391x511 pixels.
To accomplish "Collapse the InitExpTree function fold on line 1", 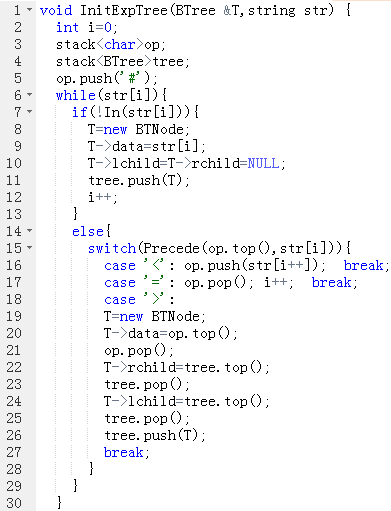I will pyautogui.click(x=30, y=10).
